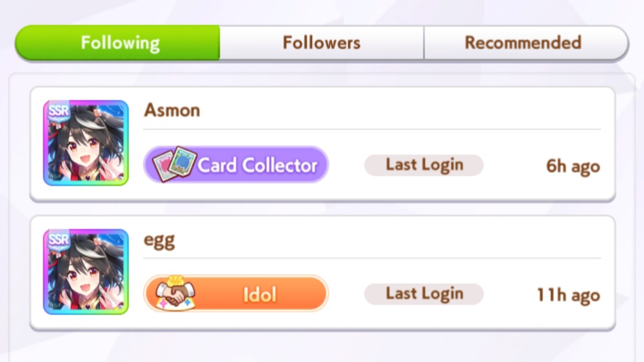Open the Followers tab
Screen dimensions: 644x362
321,43
